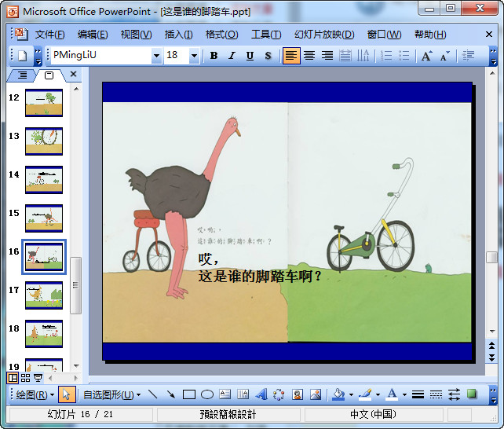This screenshot has width=504, height=429.
Task: Open the 视图(V) menu
Action: point(137,35)
